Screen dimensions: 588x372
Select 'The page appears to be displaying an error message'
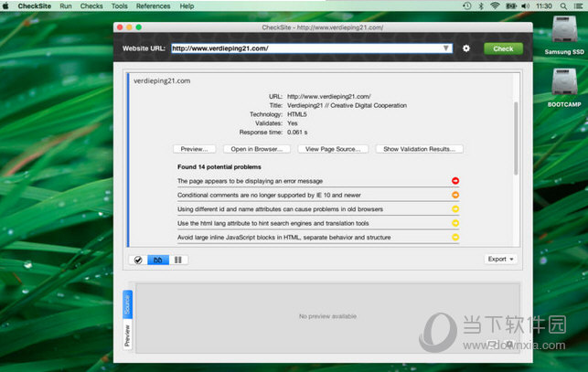coord(318,181)
